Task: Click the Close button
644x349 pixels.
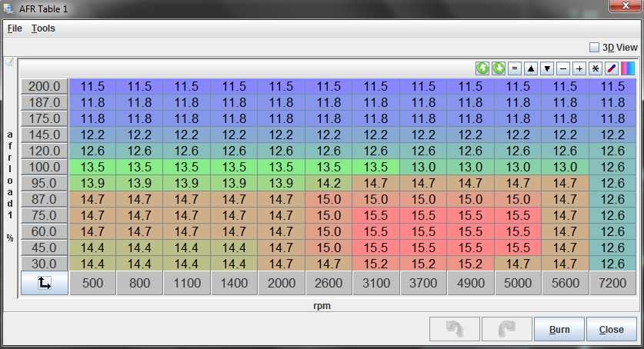Action: point(611,329)
